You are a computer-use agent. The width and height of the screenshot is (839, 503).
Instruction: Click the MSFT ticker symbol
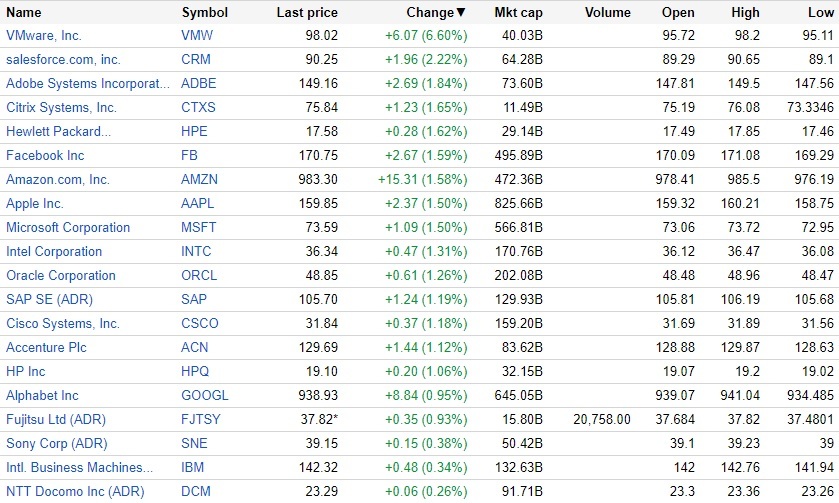198,227
